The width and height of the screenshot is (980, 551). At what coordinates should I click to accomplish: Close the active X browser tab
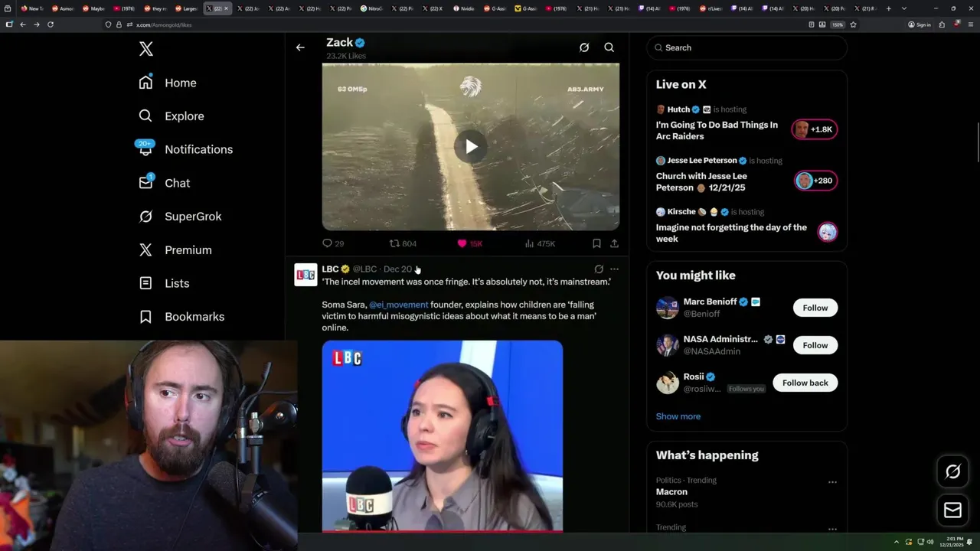(x=226, y=8)
